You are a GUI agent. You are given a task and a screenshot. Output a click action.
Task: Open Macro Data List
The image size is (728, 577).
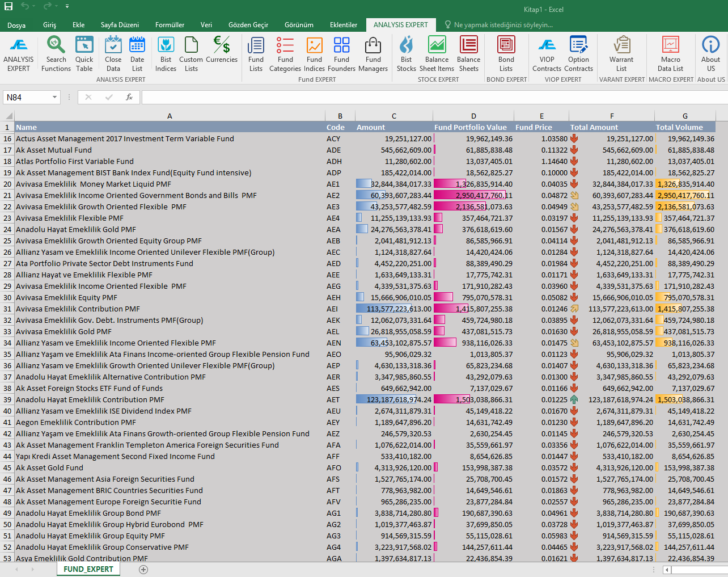point(670,54)
